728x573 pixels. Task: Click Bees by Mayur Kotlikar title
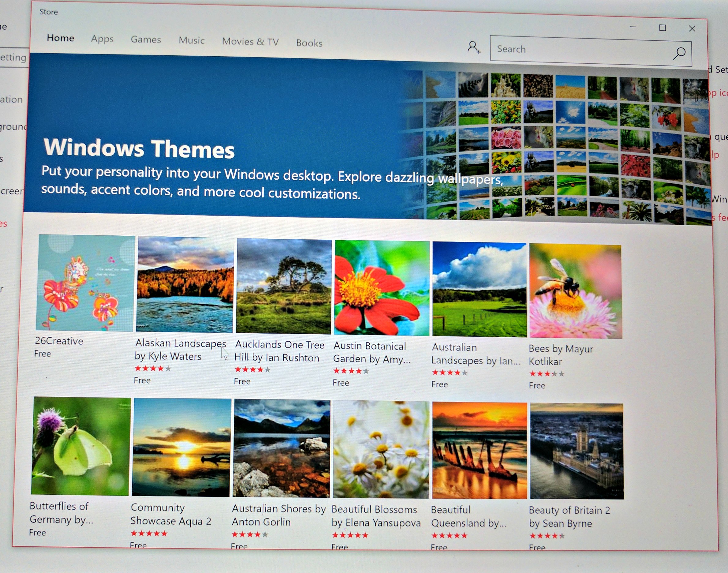pyautogui.click(x=561, y=355)
